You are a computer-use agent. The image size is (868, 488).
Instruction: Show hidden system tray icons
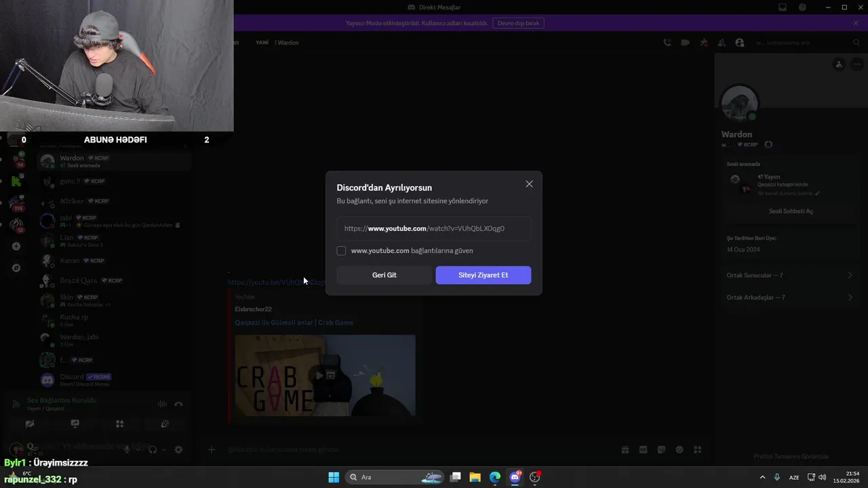click(x=762, y=477)
